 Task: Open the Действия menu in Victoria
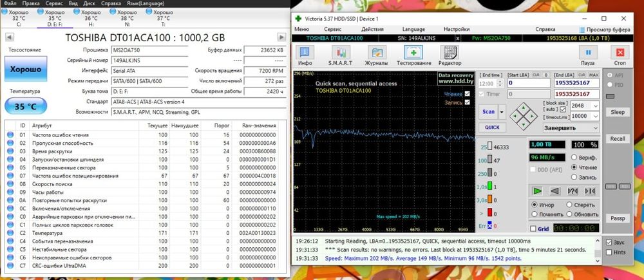pos(372,30)
